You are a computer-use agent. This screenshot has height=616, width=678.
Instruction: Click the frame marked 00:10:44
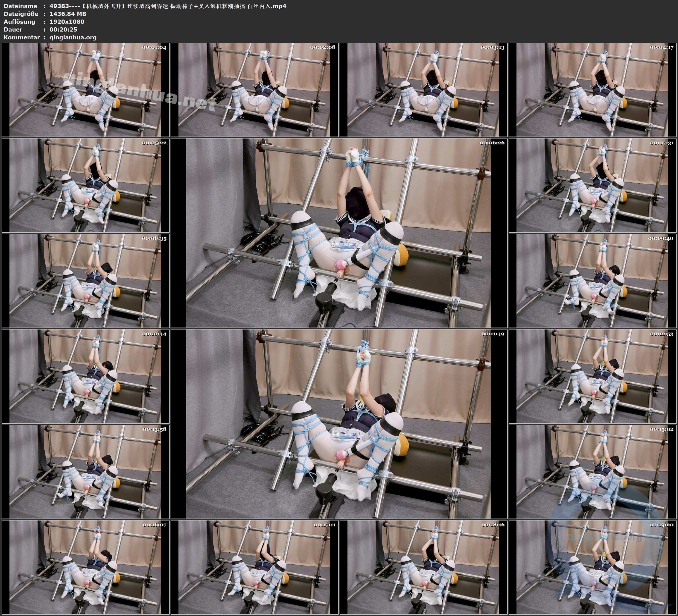coord(85,376)
